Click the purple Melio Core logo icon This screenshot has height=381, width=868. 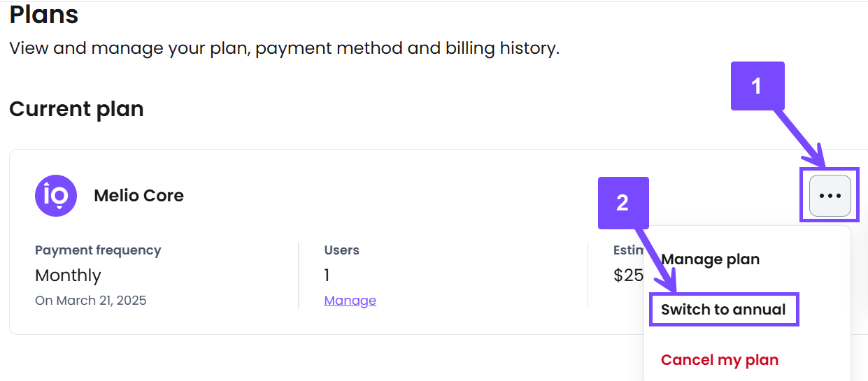56,196
